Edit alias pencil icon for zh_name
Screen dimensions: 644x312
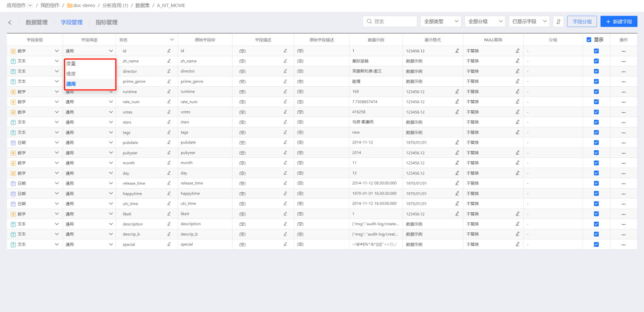click(169, 61)
